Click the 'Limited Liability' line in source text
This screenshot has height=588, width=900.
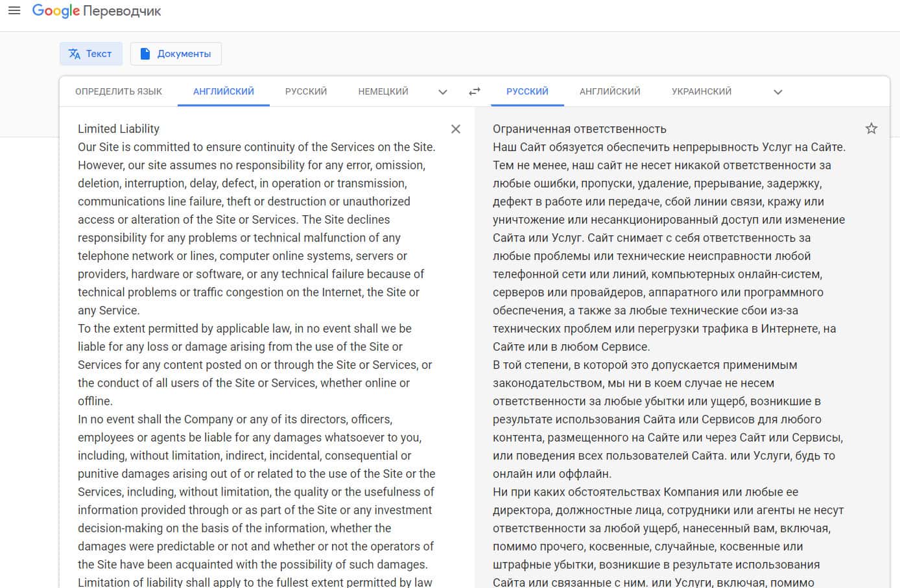tap(119, 129)
